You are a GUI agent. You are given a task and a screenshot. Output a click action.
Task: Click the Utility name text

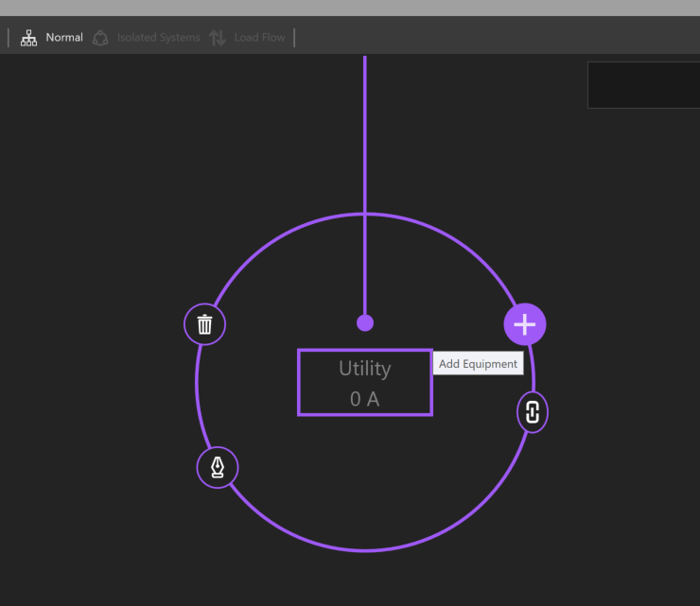click(364, 369)
